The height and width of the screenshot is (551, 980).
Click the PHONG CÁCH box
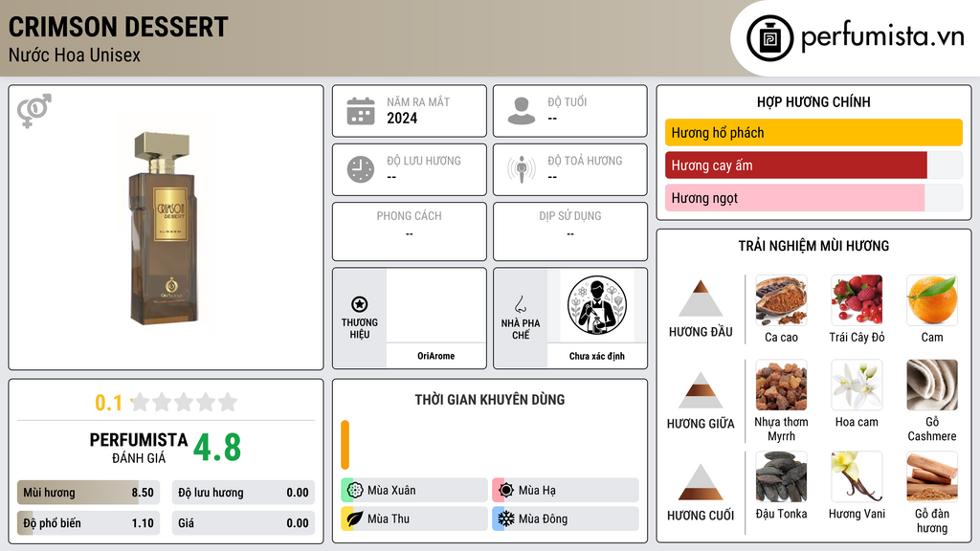coord(410,231)
